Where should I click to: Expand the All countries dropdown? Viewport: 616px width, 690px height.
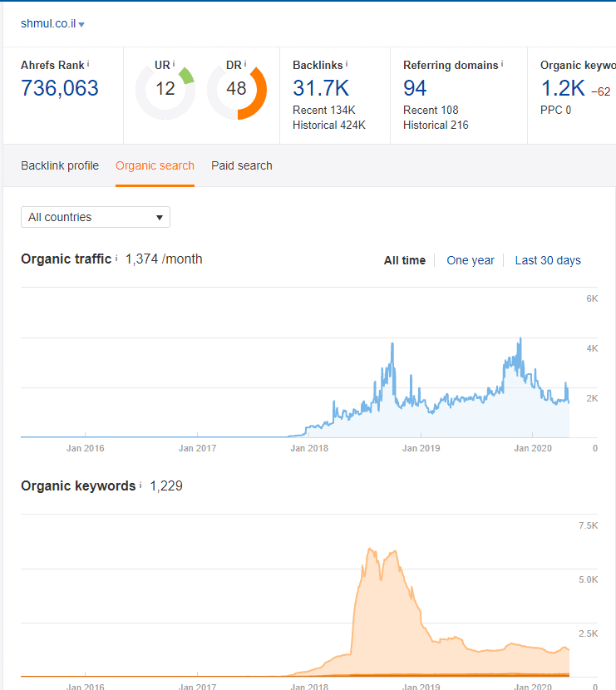tap(96, 217)
